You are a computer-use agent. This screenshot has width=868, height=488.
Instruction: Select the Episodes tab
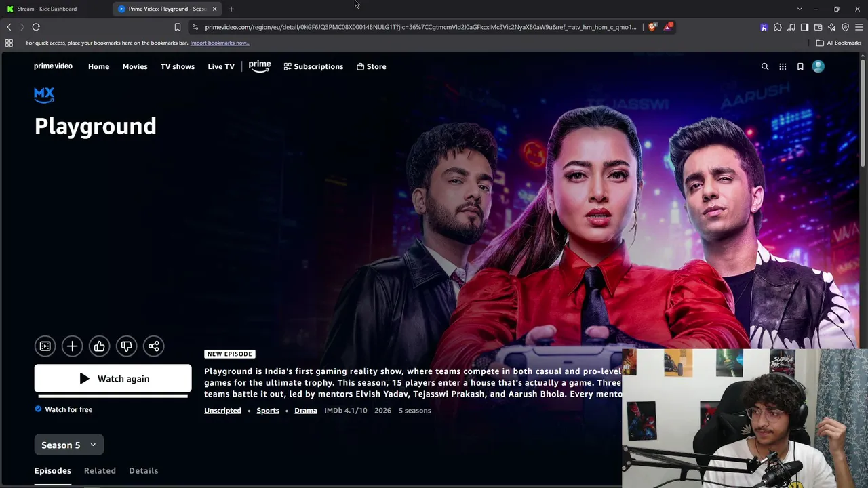(53, 470)
